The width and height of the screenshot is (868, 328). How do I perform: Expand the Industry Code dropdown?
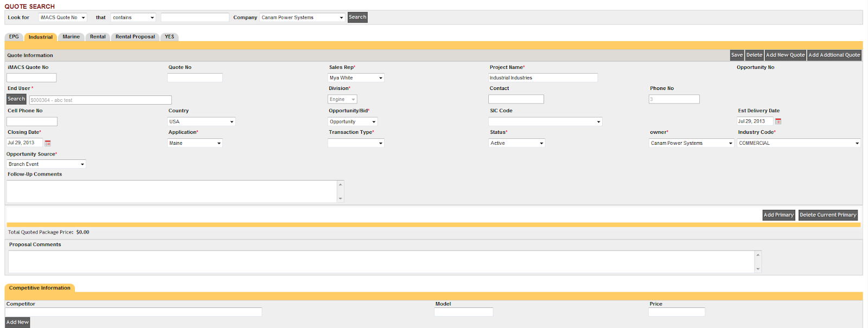799,143
